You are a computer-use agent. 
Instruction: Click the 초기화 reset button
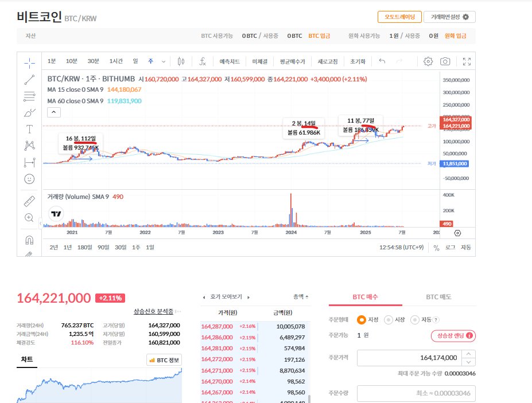[x=358, y=61]
